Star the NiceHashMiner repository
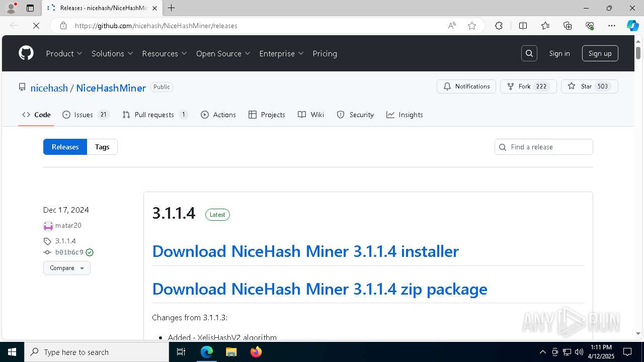This screenshot has height=362, width=644. (x=589, y=86)
